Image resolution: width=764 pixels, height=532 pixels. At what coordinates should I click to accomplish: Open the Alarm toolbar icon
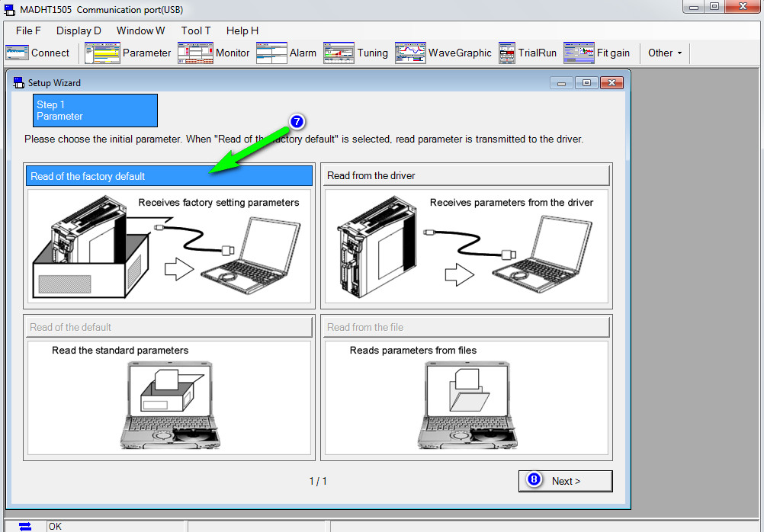tap(272, 53)
